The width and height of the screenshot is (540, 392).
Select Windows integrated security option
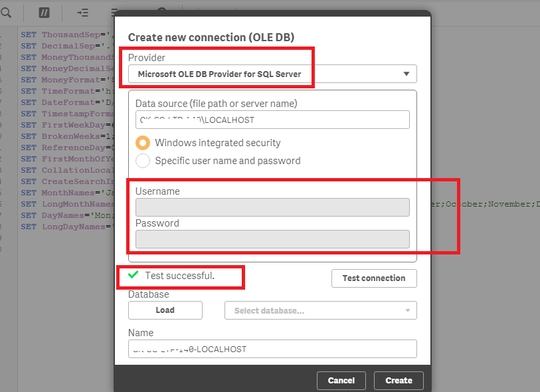tap(142, 143)
